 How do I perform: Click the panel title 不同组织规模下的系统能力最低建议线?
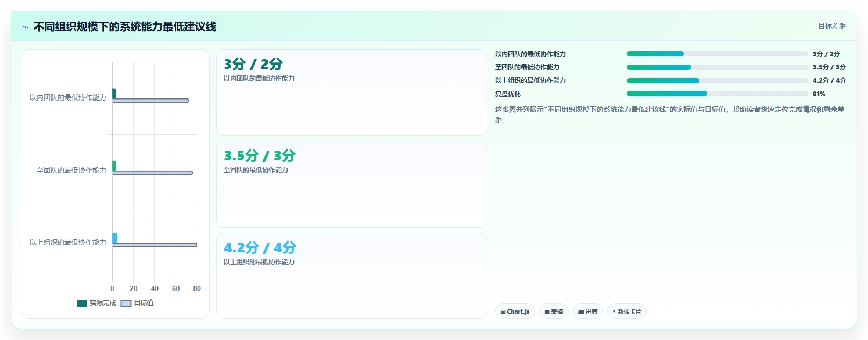click(x=125, y=27)
